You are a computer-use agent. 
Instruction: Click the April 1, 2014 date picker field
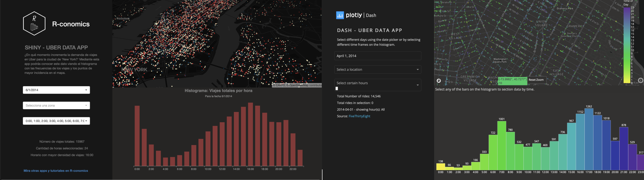coord(378,56)
